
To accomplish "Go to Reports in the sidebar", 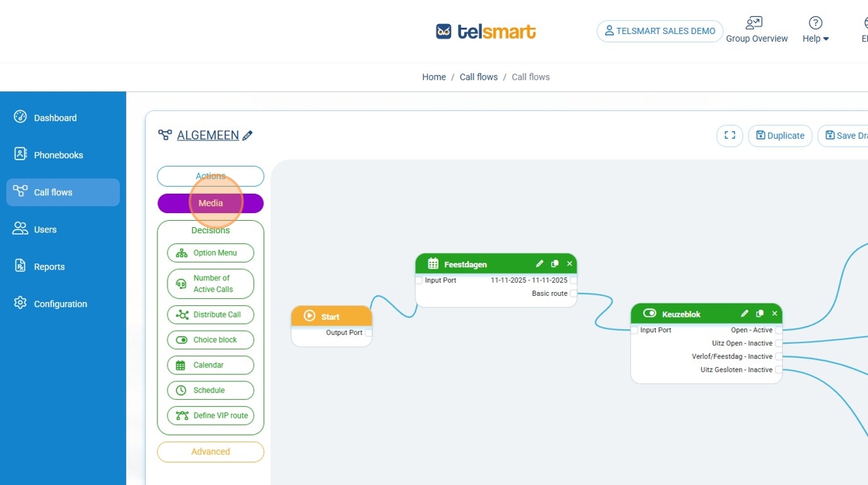I will click(x=49, y=267).
